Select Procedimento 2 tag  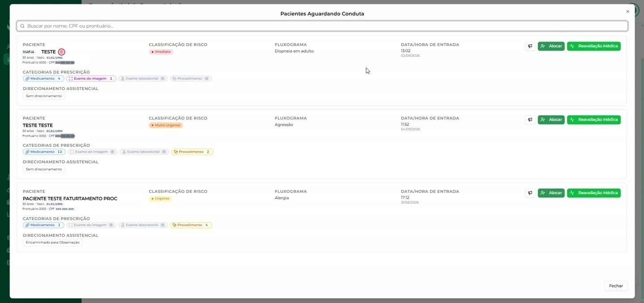click(x=192, y=152)
